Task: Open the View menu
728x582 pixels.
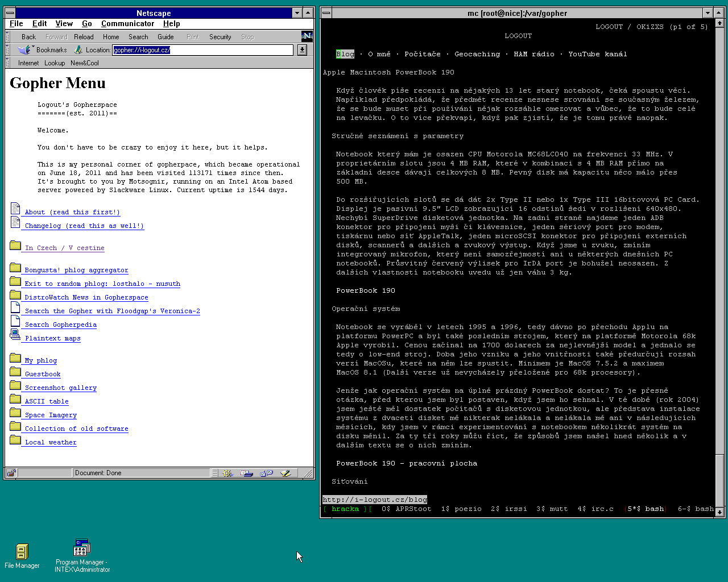Action: [x=64, y=24]
